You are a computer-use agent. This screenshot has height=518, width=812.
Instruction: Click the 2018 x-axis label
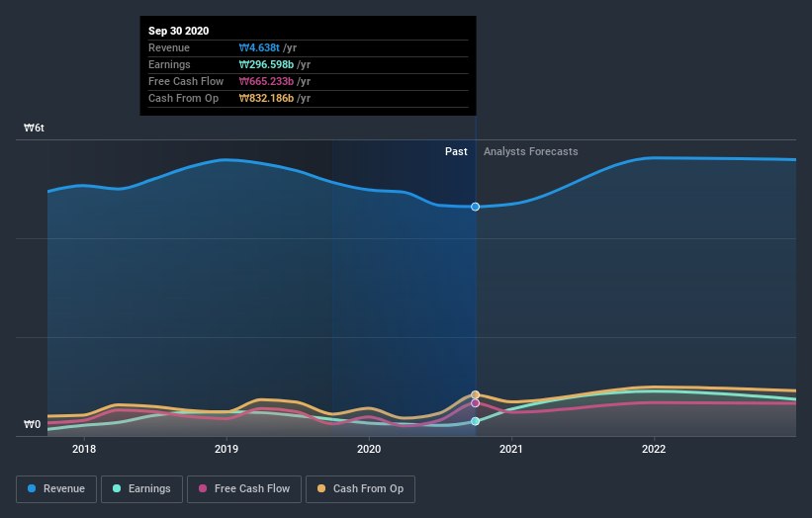[84, 449]
